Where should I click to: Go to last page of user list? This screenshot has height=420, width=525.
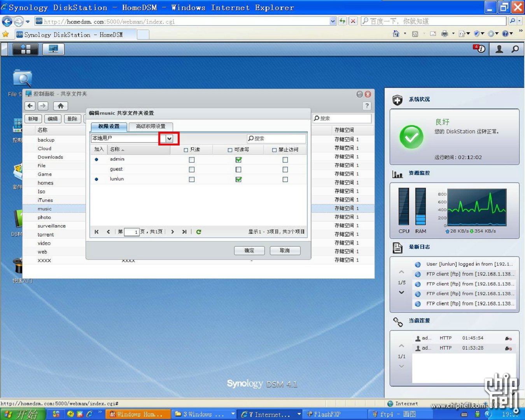pyautogui.click(x=184, y=232)
